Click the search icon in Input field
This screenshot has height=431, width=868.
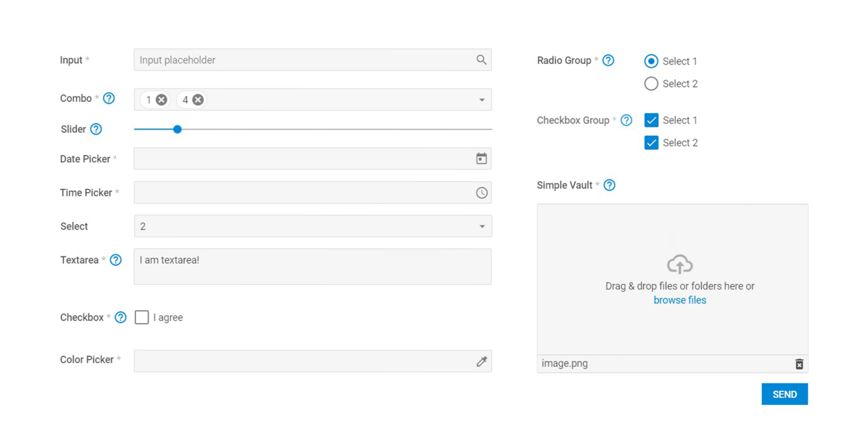point(481,60)
